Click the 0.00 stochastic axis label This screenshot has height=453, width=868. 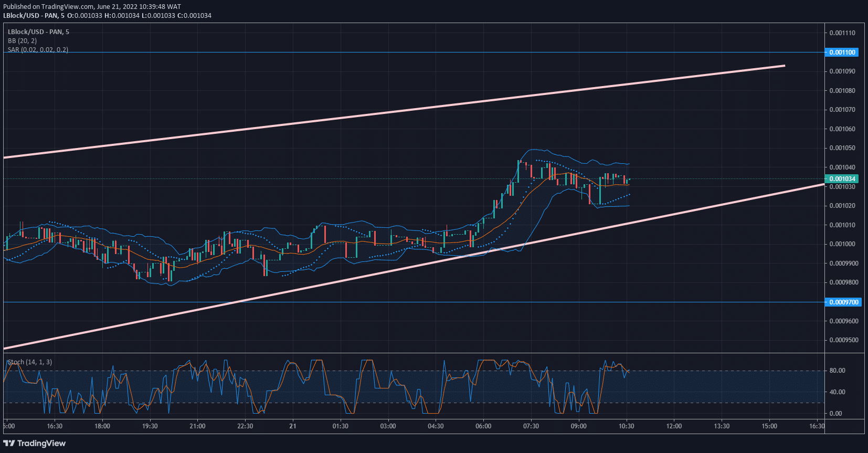click(x=835, y=414)
